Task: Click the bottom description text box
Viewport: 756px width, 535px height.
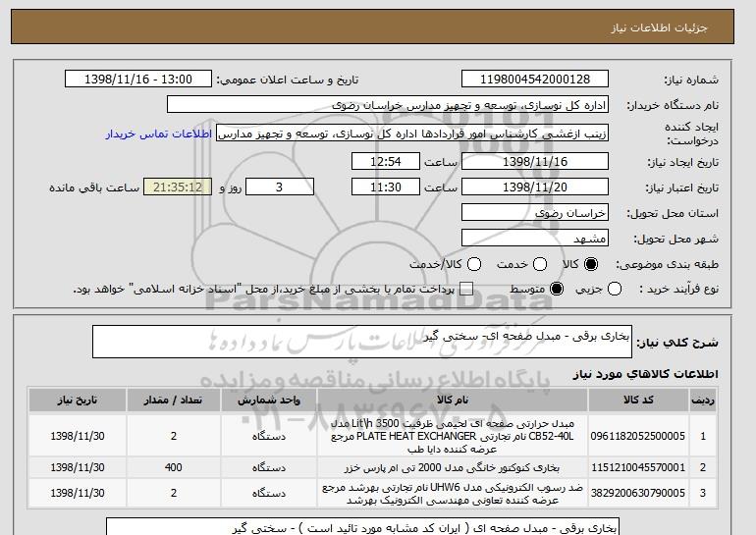Action: (362, 527)
